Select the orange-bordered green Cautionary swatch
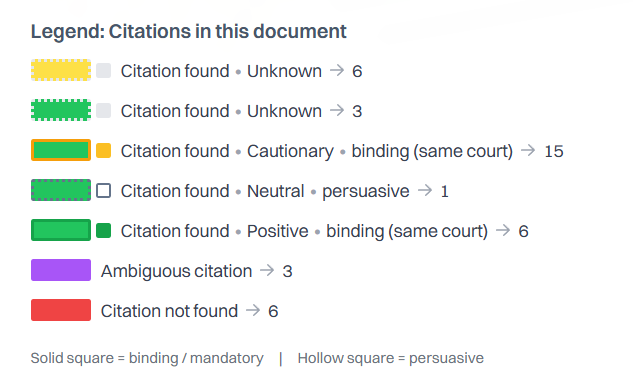 pos(61,150)
